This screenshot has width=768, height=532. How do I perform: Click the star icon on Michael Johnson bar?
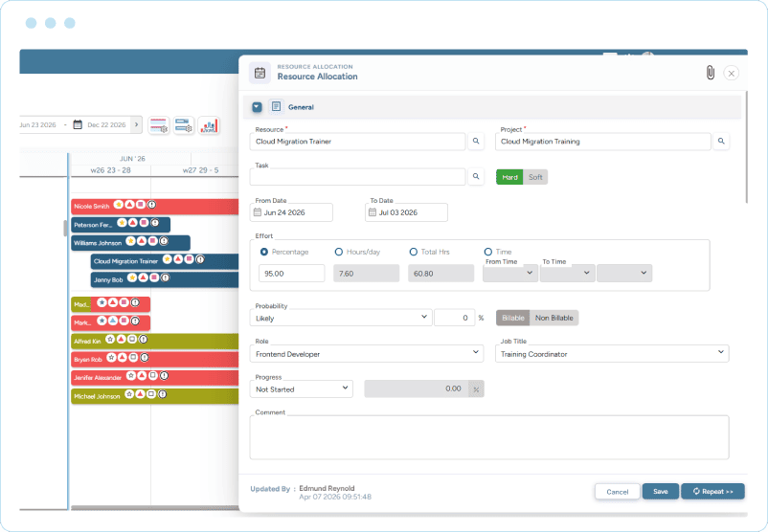(129, 394)
